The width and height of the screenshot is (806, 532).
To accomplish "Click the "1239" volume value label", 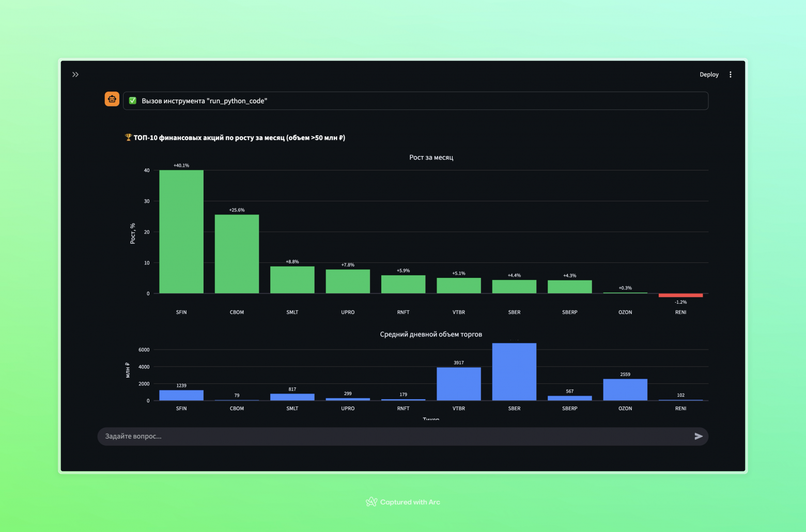I will click(181, 386).
